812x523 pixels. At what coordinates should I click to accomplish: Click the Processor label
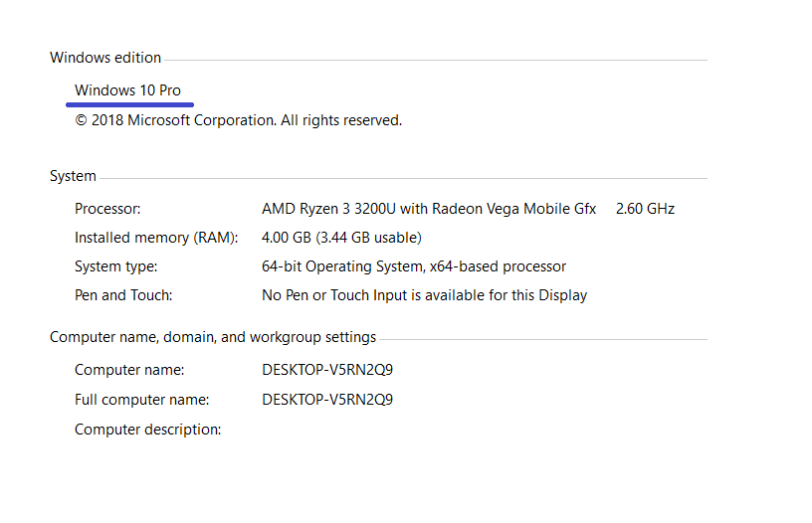(107, 209)
